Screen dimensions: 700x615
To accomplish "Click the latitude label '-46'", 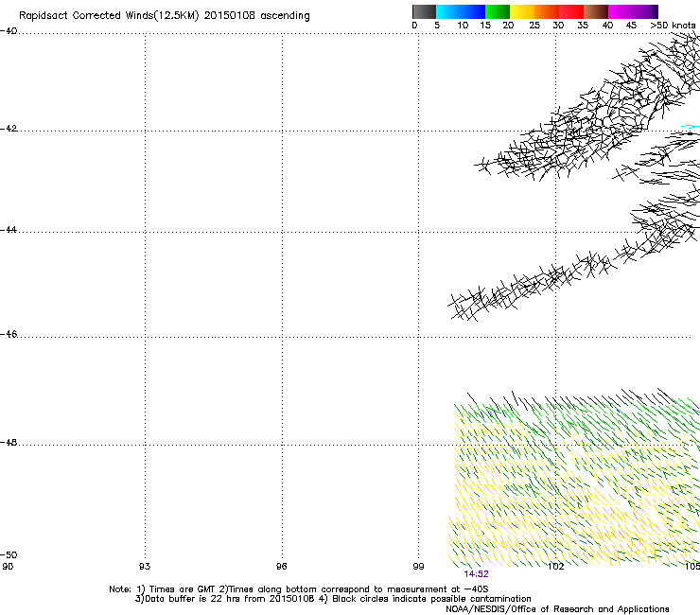I will pos(9,334).
